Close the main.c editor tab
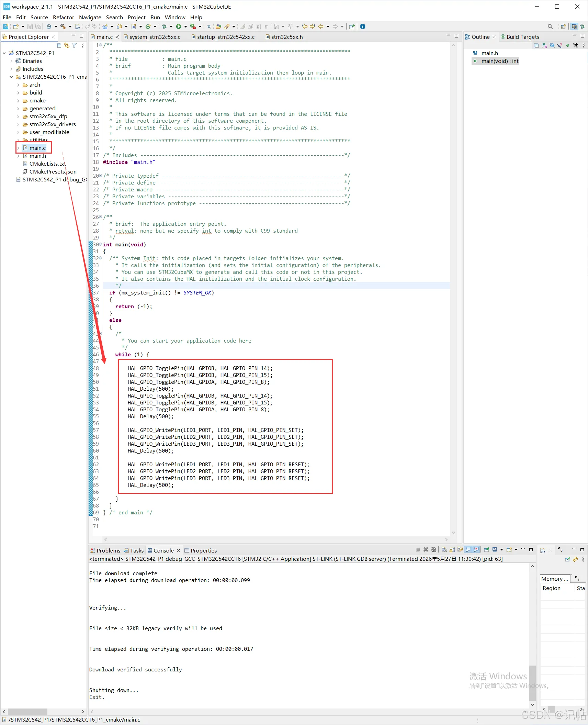 pos(117,37)
